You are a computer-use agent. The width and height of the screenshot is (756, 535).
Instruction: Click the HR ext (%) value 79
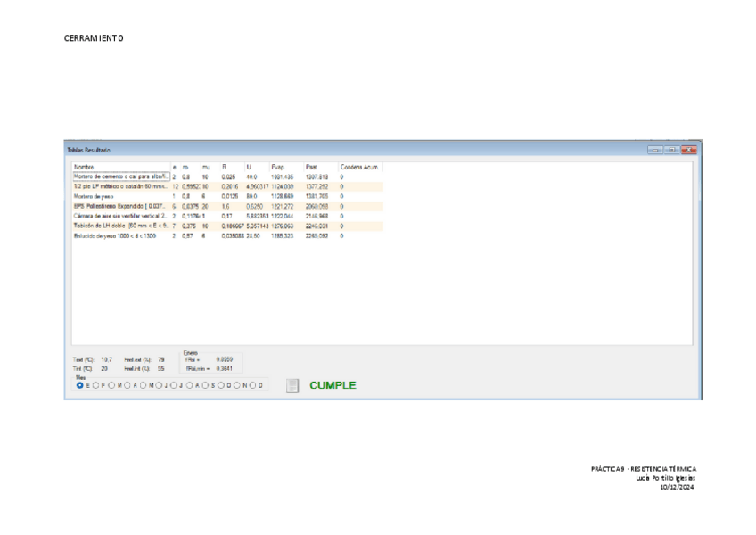point(161,360)
